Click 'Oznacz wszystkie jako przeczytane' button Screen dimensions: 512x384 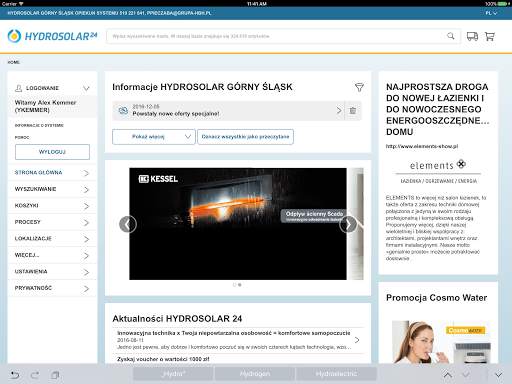click(x=245, y=137)
